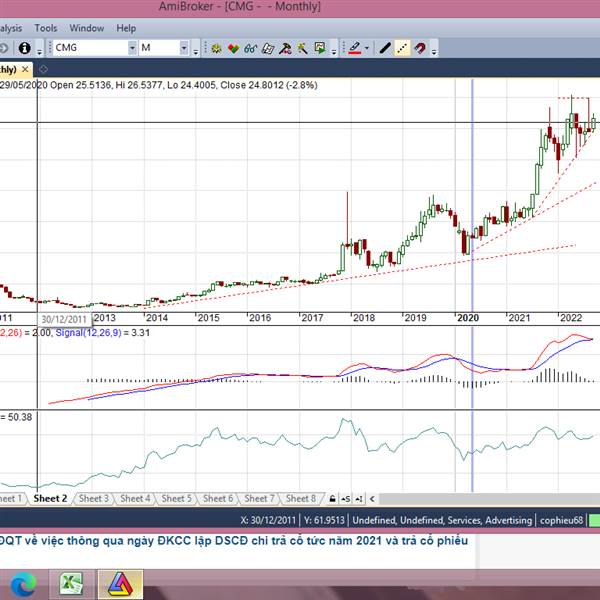Viewport: 600px width, 600px height.
Task: Switch to the Sheet 6 tab
Action: pyautogui.click(x=218, y=499)
